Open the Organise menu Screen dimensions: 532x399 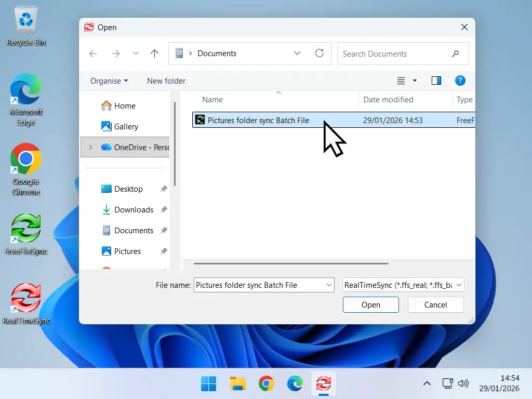pyautogui.click(x=109, y=81)
